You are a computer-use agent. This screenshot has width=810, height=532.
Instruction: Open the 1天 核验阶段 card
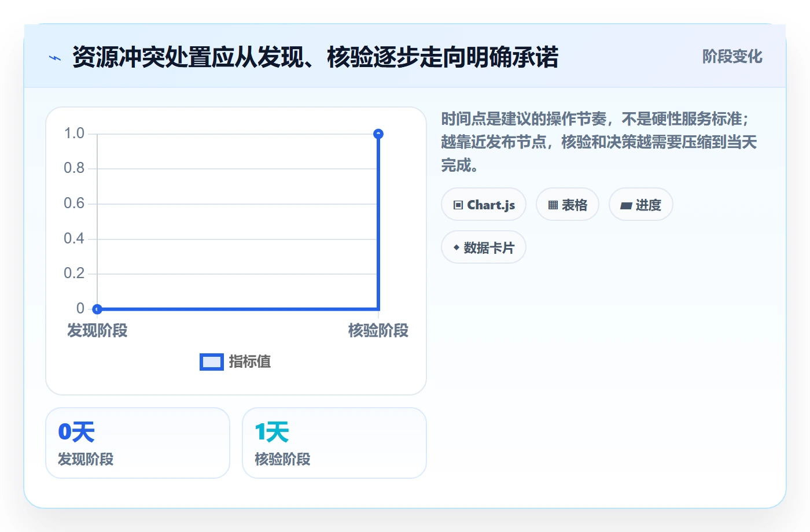334,443
